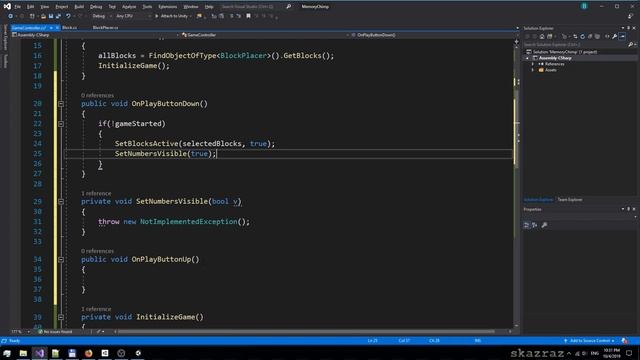Toggle Preview Selected Items in Solution Explorer
The width and height of the screenshot is (640, 360).
[x=622, y=36]
